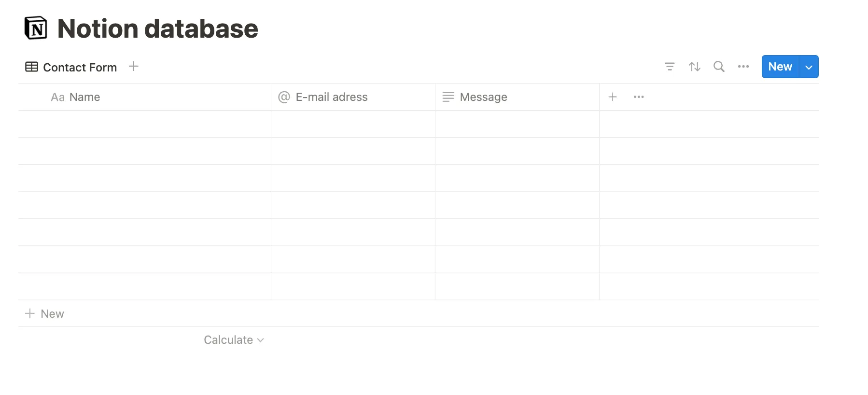The image size is (868, 395).
Task: Expand the Calculate dropdown
Action: (234, 340)
